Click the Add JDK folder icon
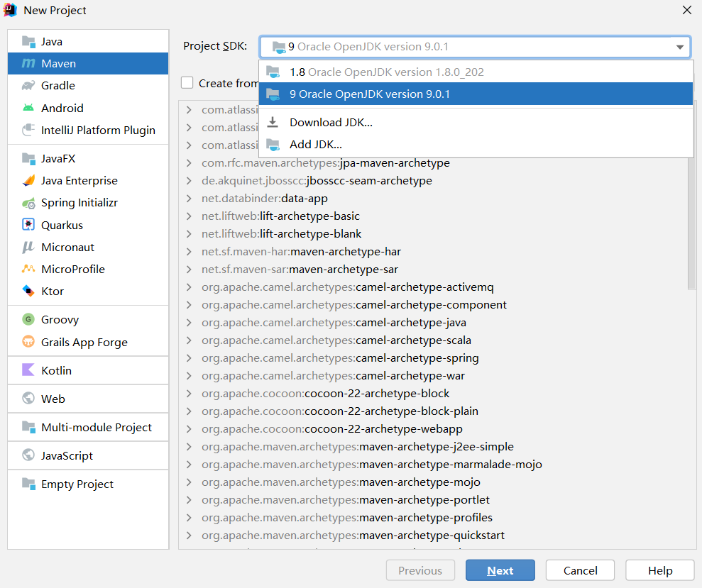 pos(273,145)
